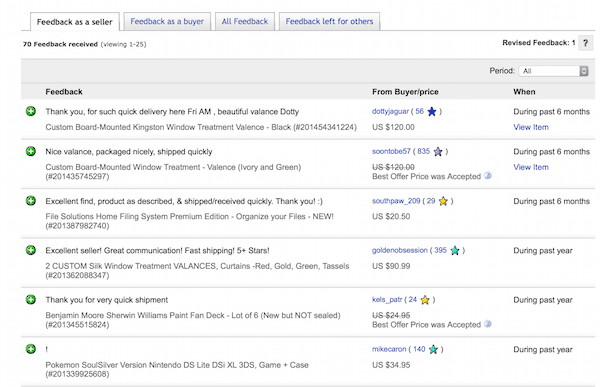Open the Feedback as a seller tab
Viewport: 600px width, 387px height.
click(x=75, y=22)
